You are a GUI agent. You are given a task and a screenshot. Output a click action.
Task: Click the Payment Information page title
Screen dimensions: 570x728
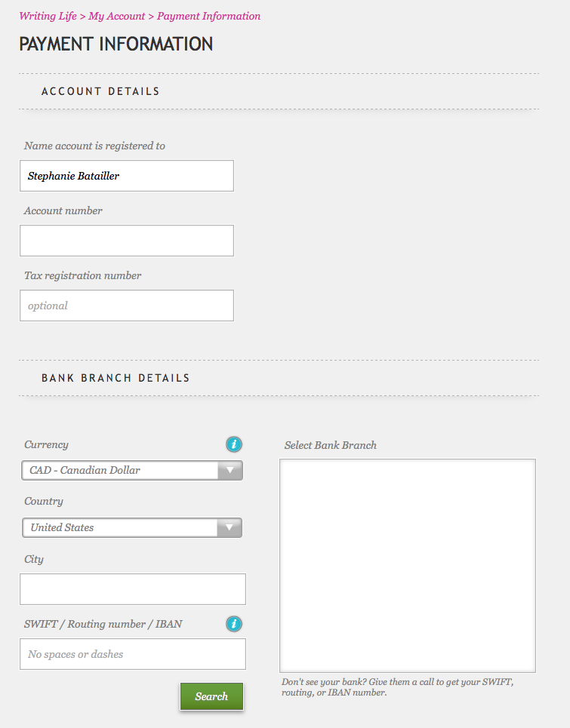click(116, 44)
